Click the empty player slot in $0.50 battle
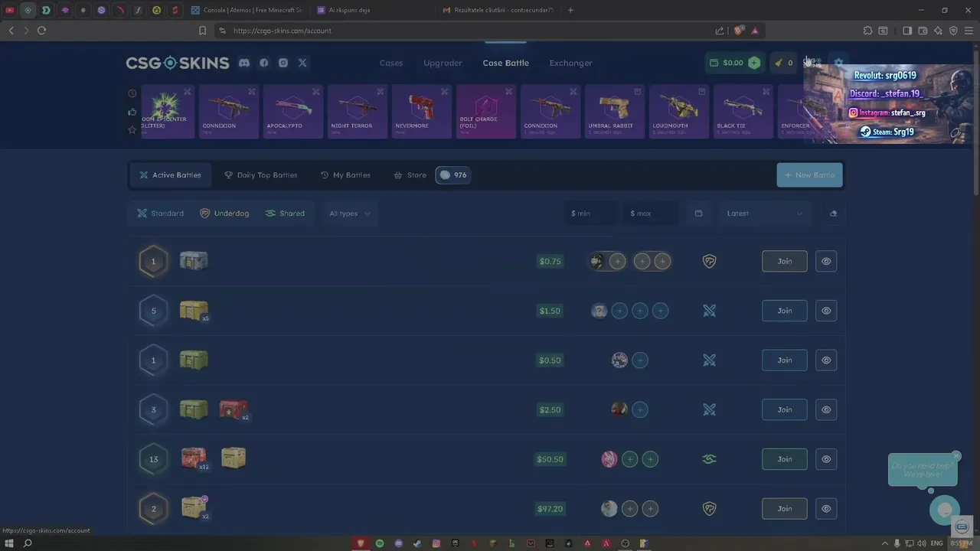The height and width of the screenshot is (551, 980). click(640, 360)
